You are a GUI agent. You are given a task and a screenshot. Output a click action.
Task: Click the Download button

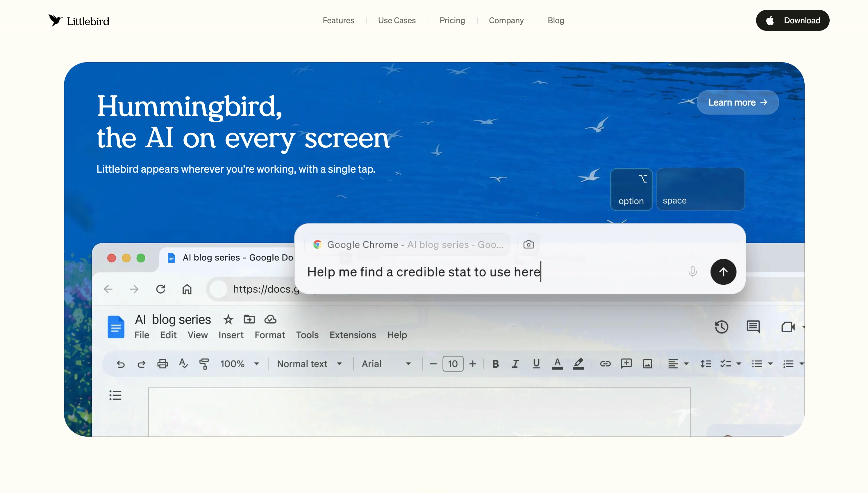(792, 20)
